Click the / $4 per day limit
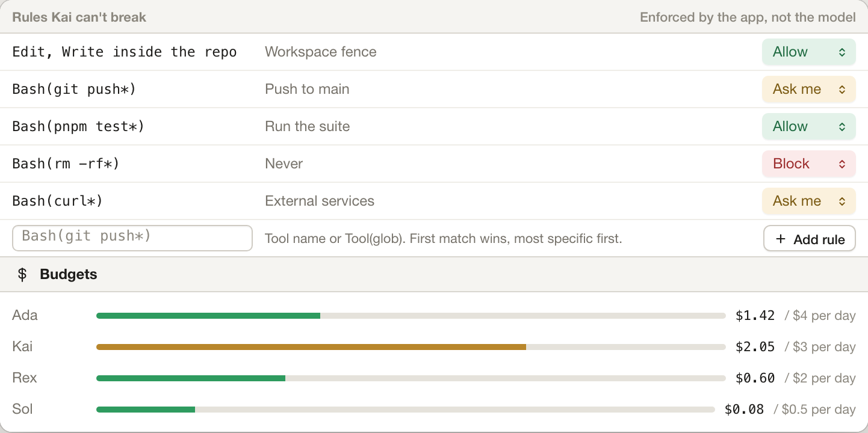The height and width of the screenshot is (433, 868). (820, 315)
